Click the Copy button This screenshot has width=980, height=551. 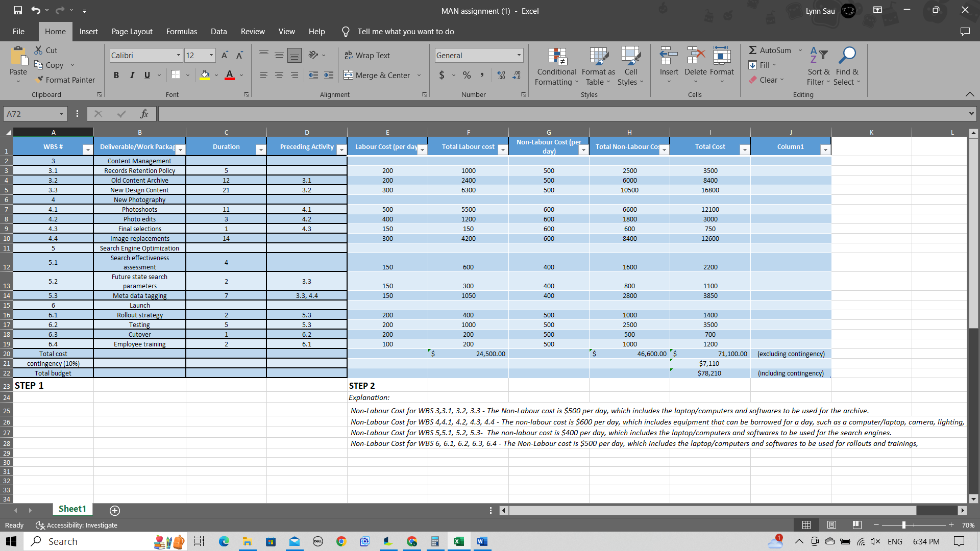pos(48,65)
